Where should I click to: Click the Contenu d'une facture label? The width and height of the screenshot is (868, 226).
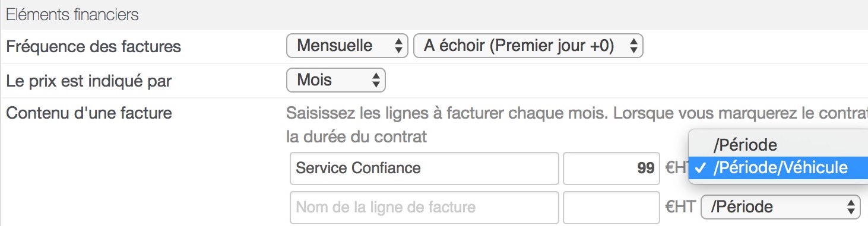[x=89, y=113]
